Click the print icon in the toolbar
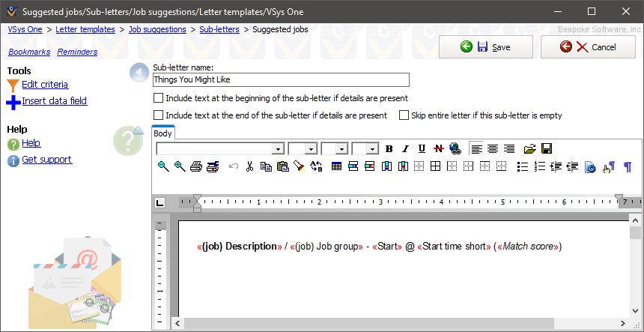644x332 pixels. coord(196,166)
